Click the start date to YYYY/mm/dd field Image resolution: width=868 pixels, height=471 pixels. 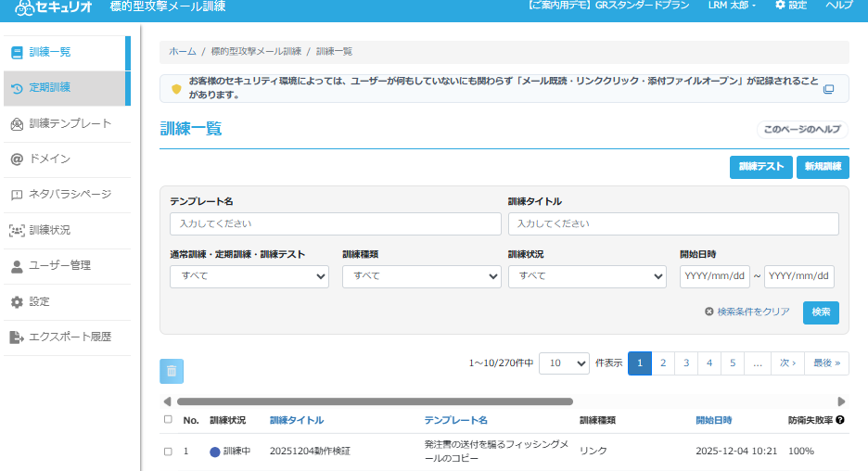[x=798, y=276]
